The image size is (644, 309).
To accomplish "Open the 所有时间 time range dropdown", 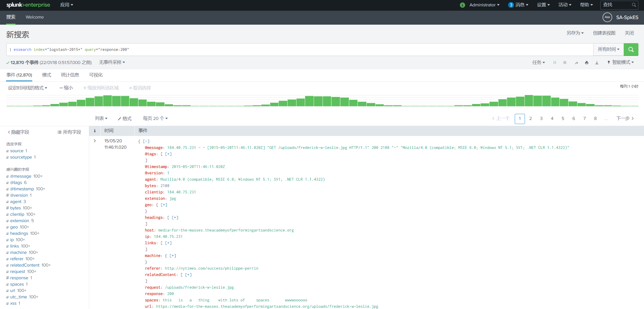I will coord(608,50).
